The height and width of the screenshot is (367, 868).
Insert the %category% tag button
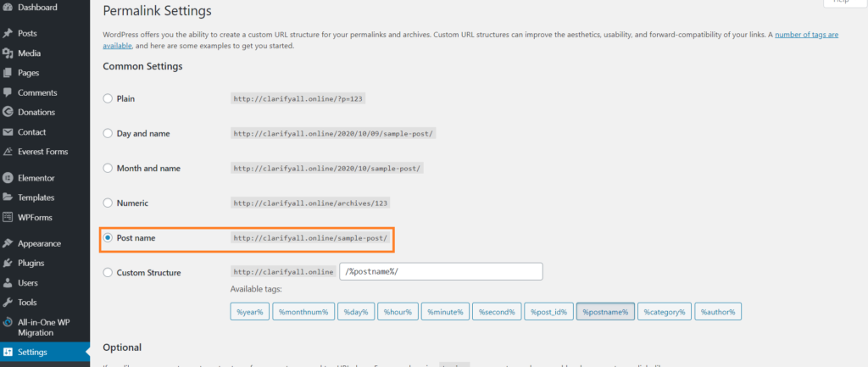click(665, 312)
